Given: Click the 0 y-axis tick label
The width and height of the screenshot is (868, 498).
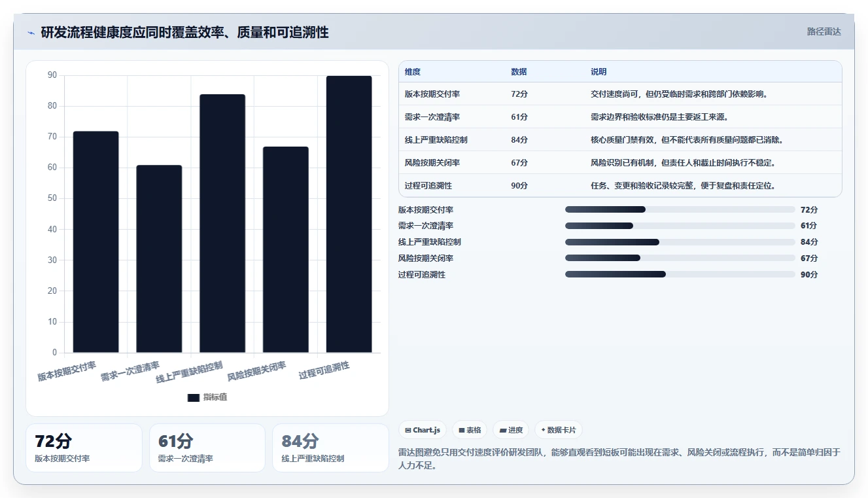Looking at the screenshot, I should 54,353.
